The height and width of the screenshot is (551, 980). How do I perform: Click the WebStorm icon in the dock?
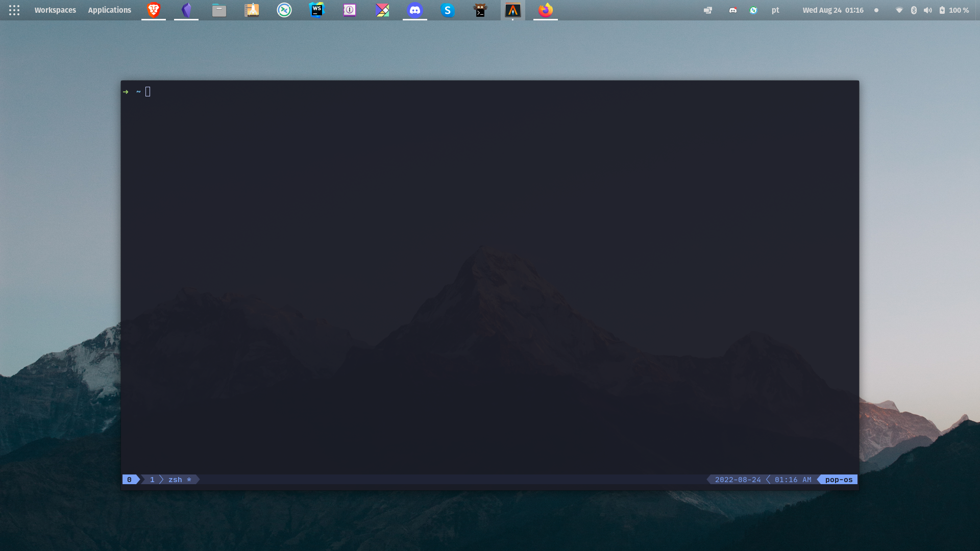[316, 10]
